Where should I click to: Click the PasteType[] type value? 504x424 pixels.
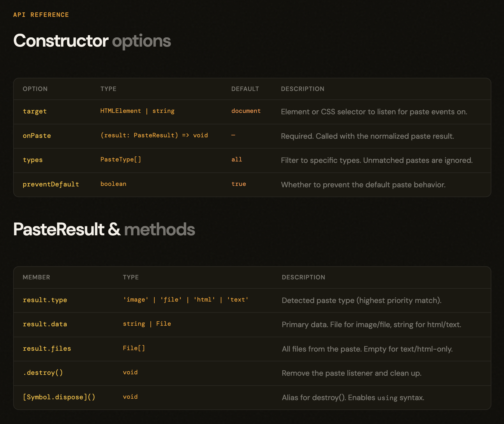(121, 159)
